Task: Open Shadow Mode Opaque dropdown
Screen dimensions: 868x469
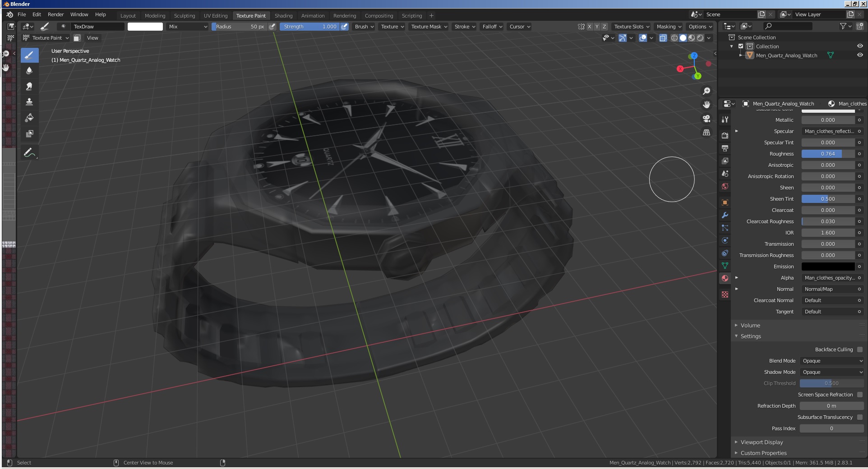Action: pos(832,372)
